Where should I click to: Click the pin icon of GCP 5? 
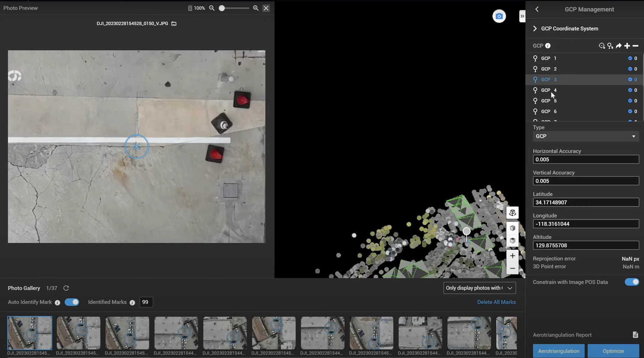tap(535, 101)
